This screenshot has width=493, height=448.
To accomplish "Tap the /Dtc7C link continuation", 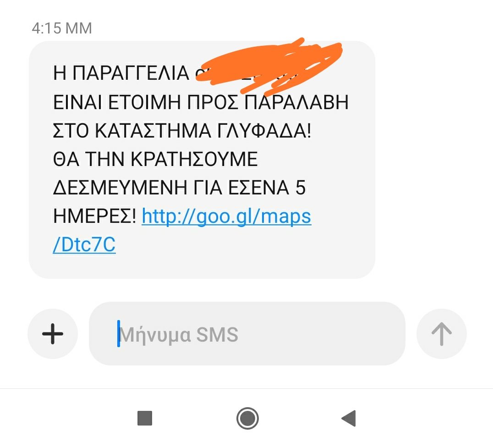I will pyautogui.click(x=84, y=244).
